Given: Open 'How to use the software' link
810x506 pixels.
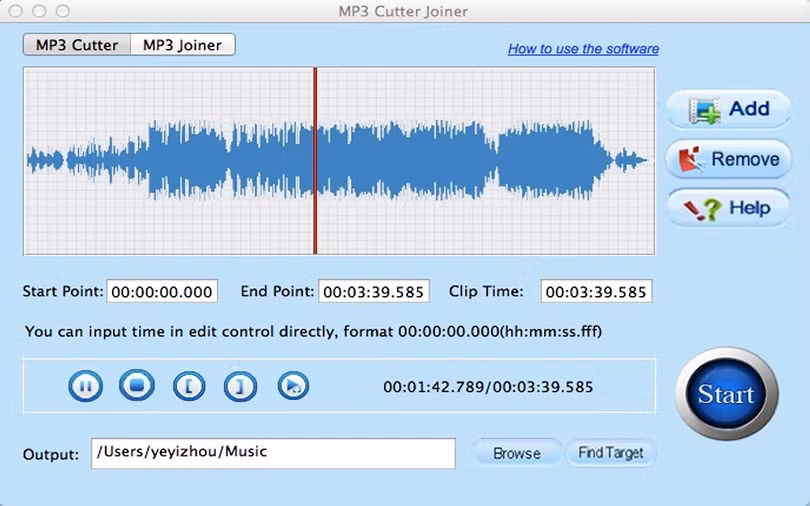Looking at the screenshot, I should pyautogui.click(x=583, y=49).
